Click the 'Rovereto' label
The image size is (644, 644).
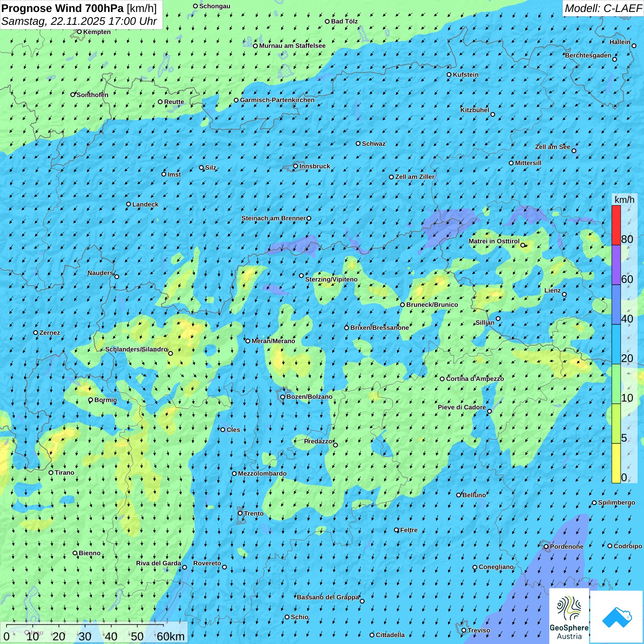207,563
